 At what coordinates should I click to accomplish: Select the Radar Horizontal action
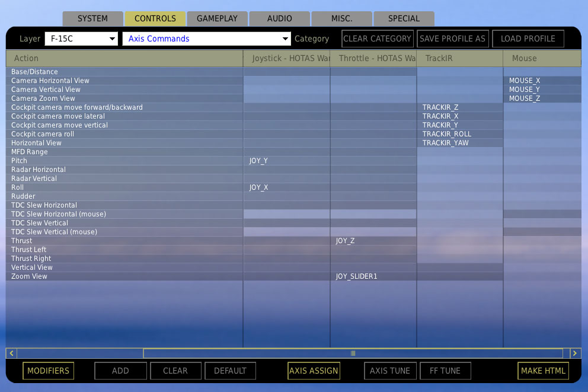click(124, 170)
